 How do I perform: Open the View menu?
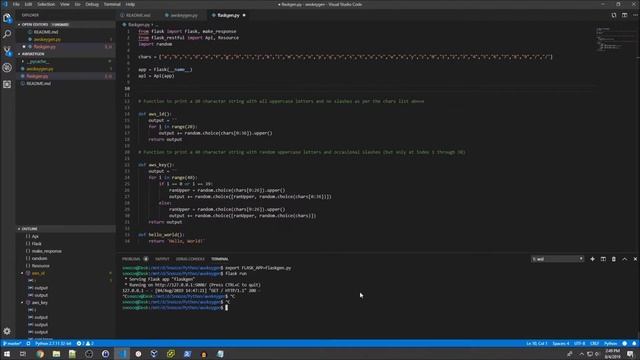[64, 4]
